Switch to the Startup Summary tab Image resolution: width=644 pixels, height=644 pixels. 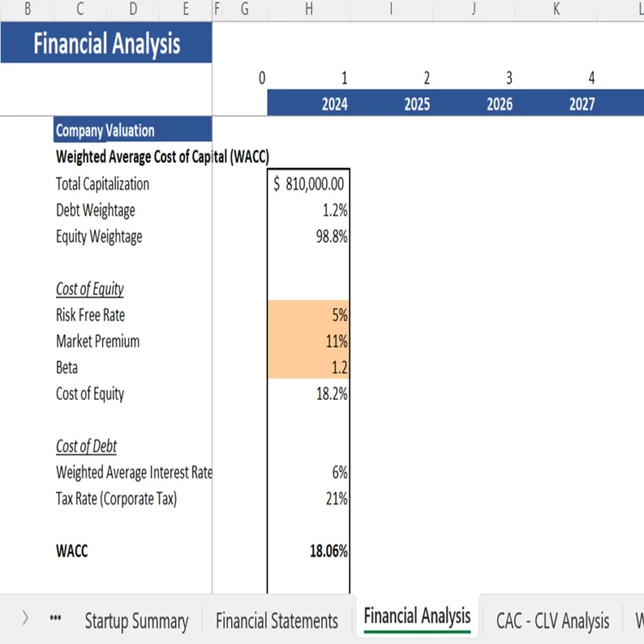tap(136, 621)
